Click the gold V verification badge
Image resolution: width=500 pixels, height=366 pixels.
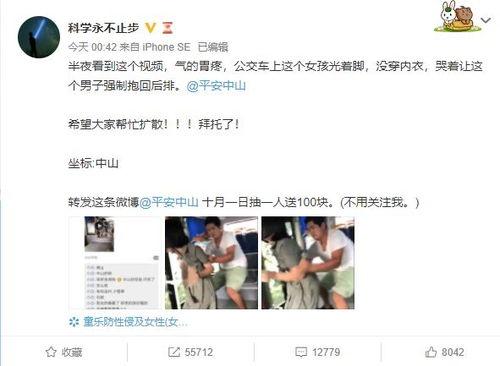point(151,28)
